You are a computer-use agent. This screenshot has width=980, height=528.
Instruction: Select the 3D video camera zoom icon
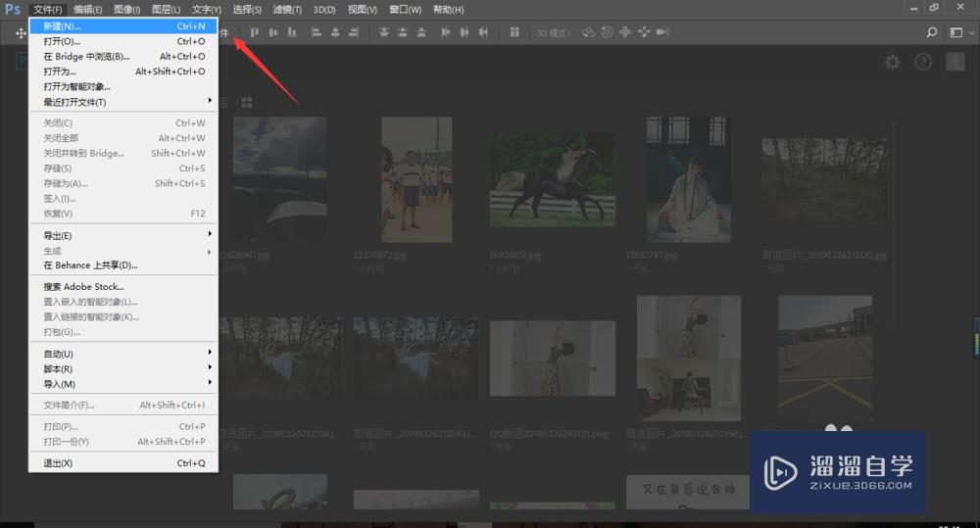point(663,32)
